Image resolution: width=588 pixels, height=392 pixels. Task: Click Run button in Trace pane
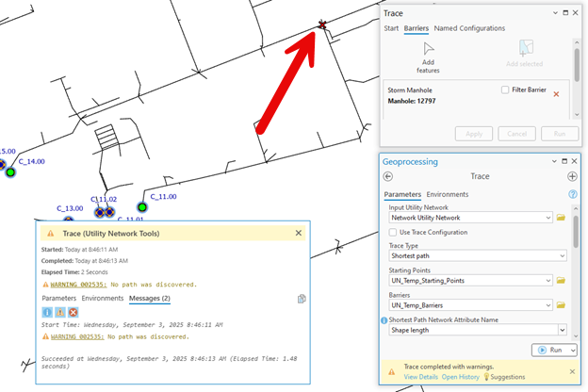(x=560, y=134)
